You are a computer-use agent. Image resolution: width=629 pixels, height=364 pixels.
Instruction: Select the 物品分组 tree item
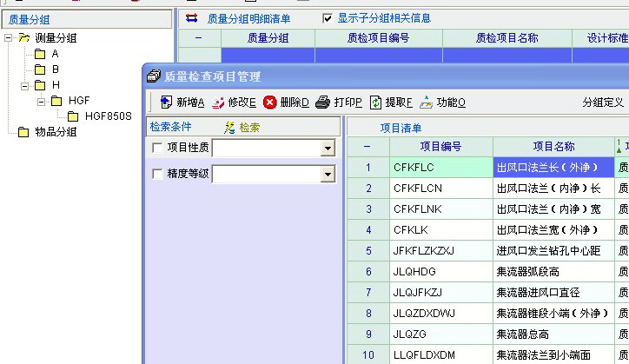56,132
